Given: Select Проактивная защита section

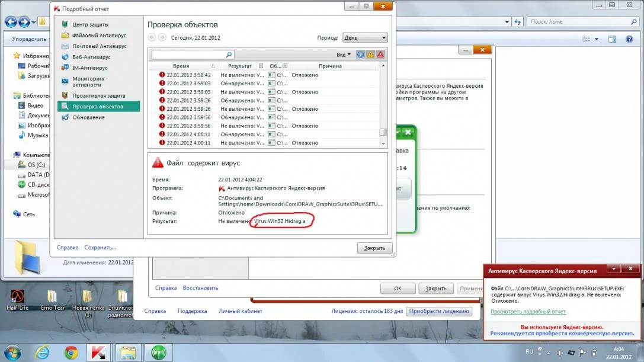Looking at the screenshot, I should [98, 95].
